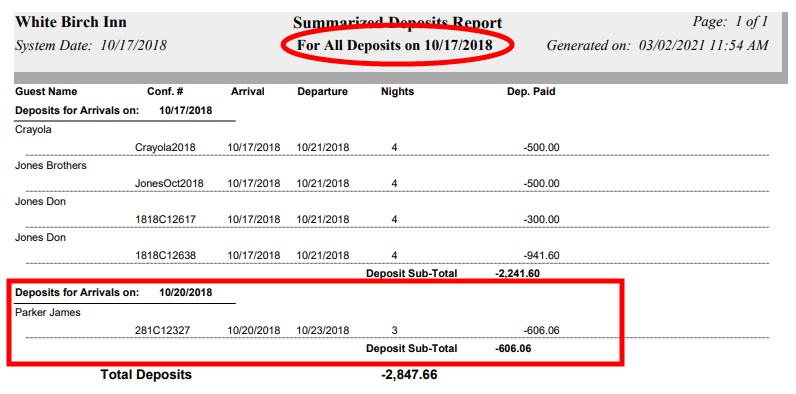
Task: Click the Arrival column header
Action: 248,92
